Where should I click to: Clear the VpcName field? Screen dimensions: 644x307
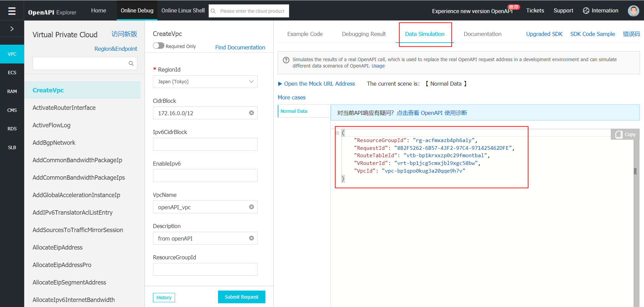(x=251, y=207)
